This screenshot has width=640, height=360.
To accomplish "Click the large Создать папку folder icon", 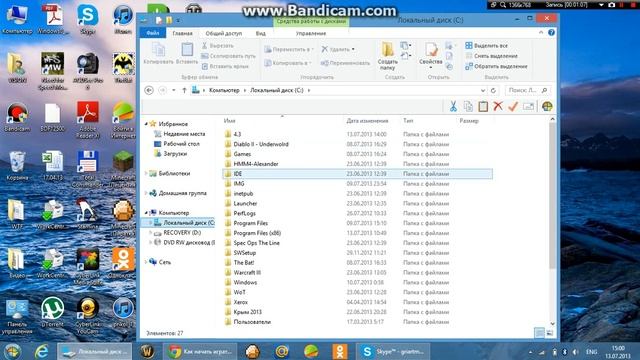I will [x=387, y=50].
